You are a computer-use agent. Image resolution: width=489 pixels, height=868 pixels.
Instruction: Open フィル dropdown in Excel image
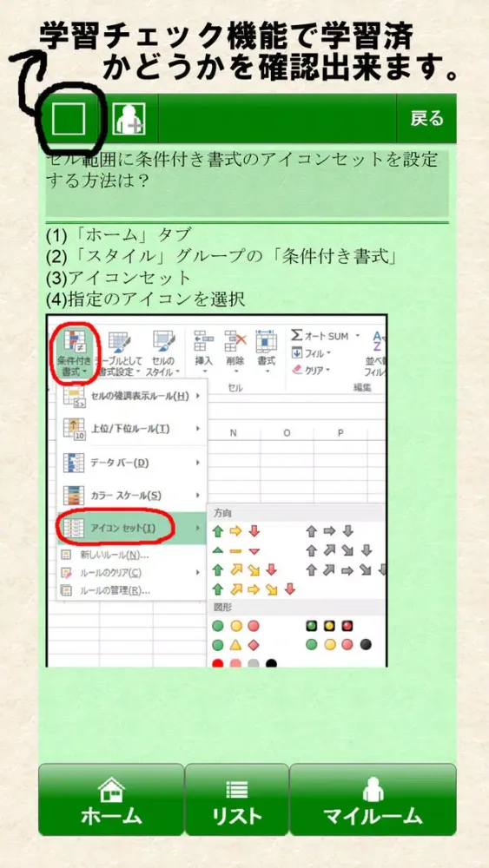pos(311,352)
